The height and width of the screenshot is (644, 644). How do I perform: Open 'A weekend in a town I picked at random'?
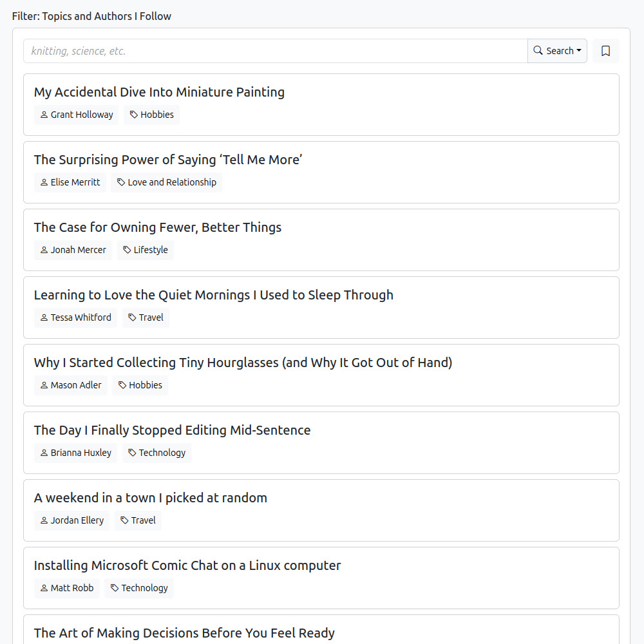[x=150, y=498]
